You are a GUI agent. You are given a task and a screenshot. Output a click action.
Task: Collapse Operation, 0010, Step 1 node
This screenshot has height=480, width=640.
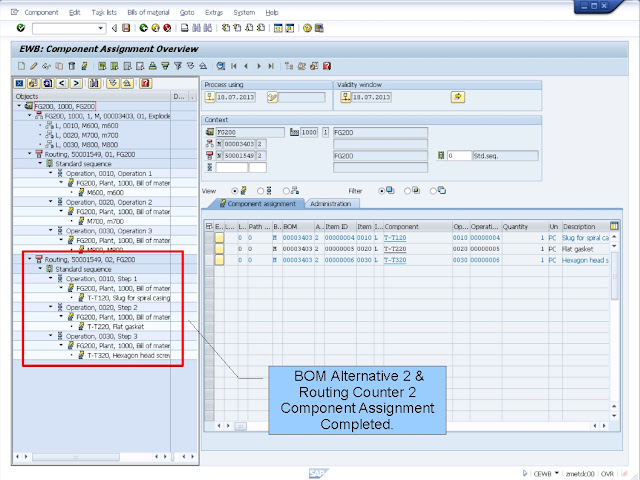(x=51, y=278)
